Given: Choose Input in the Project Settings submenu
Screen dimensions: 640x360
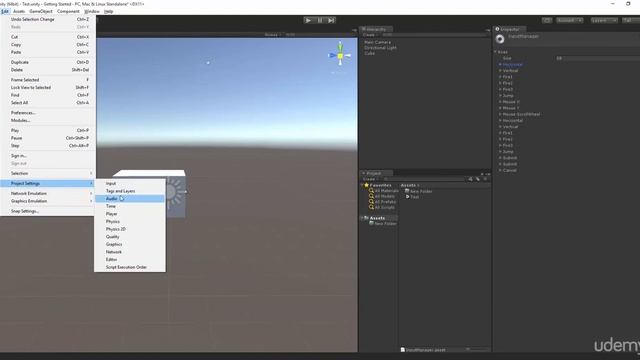Looking at the screenshot, I should pyautogui.click(x=130, y=184).
